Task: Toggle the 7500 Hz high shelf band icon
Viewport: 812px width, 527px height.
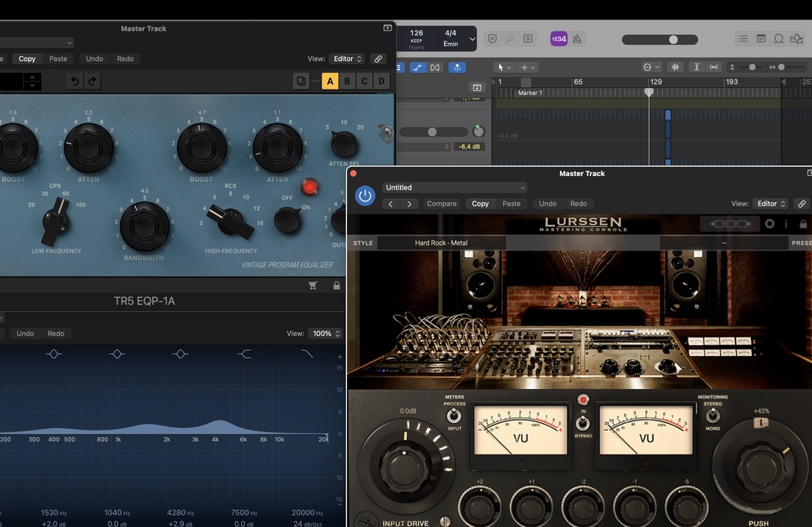Action: pyautogui.click(x=244, y=354)
